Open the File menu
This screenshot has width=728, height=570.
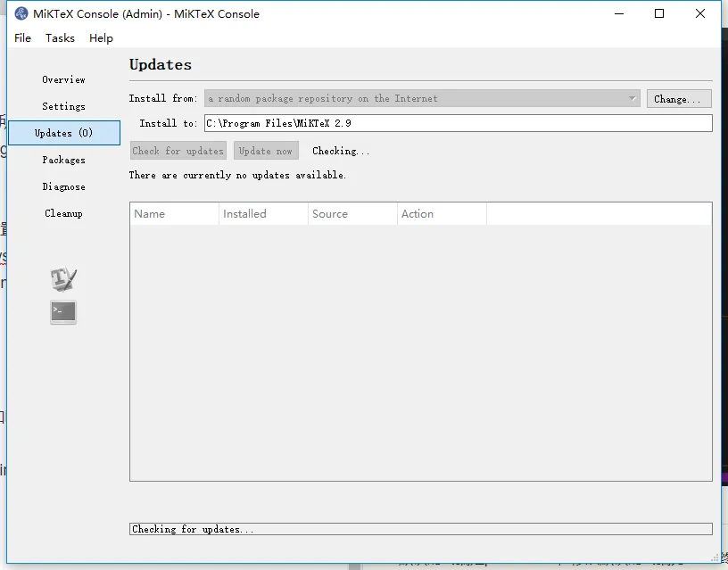(23, 38)
